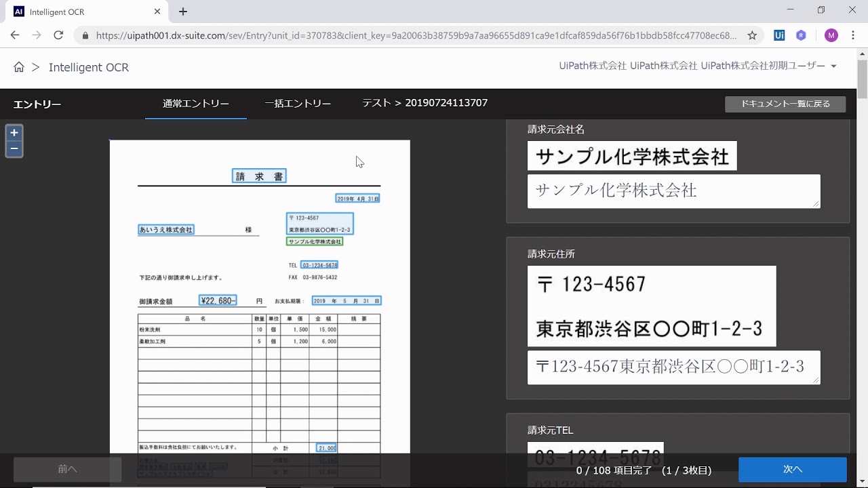Screen dimensions: 868x488
Task: Go to the home icon in breadcrumb
Action: click(19, 67)
